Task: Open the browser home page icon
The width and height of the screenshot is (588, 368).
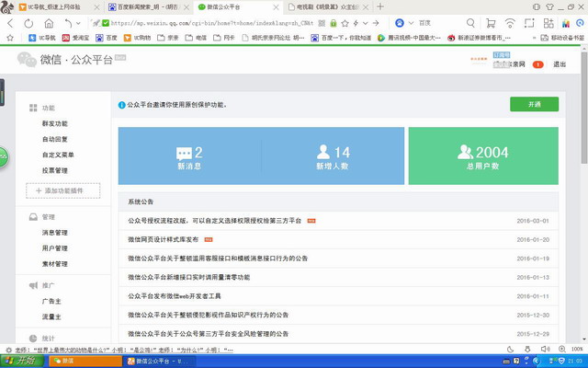Action: [x=49, y=23]
